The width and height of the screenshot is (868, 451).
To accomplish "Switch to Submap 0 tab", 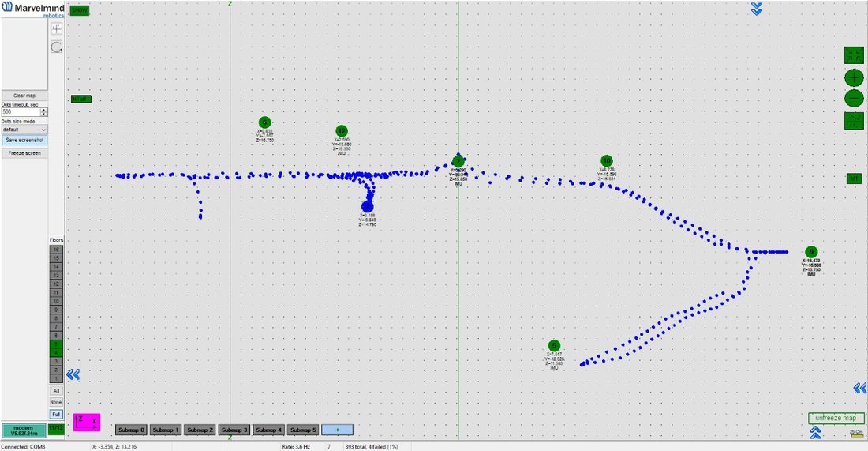I will [131, 430].
